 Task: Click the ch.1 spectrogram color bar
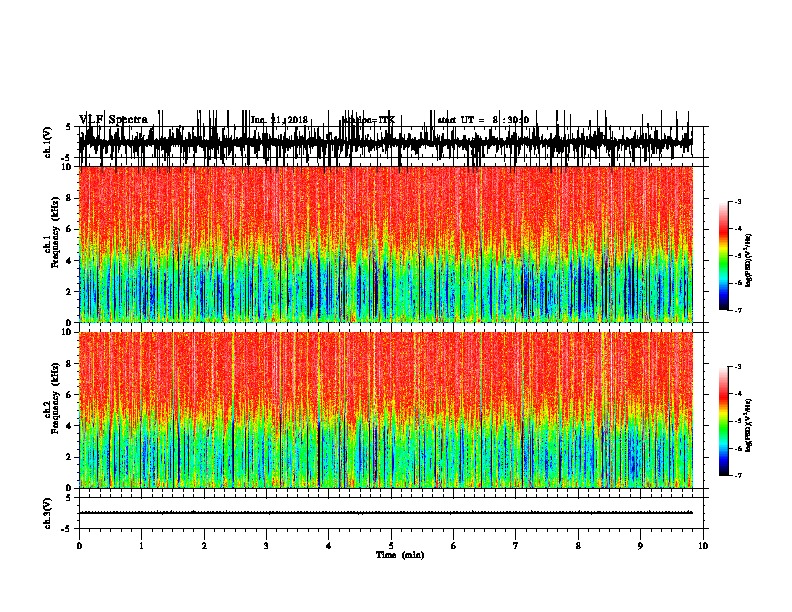tap(723, 256)
